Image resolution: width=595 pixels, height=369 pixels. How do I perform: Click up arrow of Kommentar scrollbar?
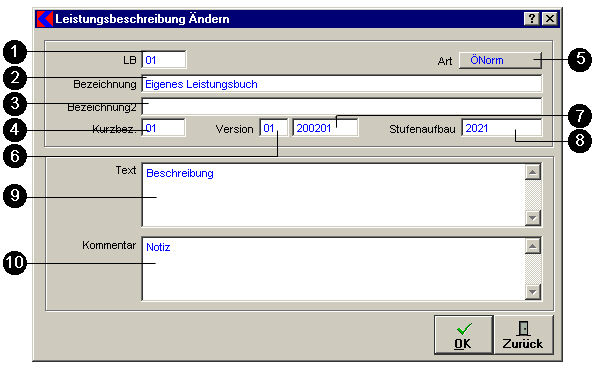pyautogui.click(x=533, y=246)
